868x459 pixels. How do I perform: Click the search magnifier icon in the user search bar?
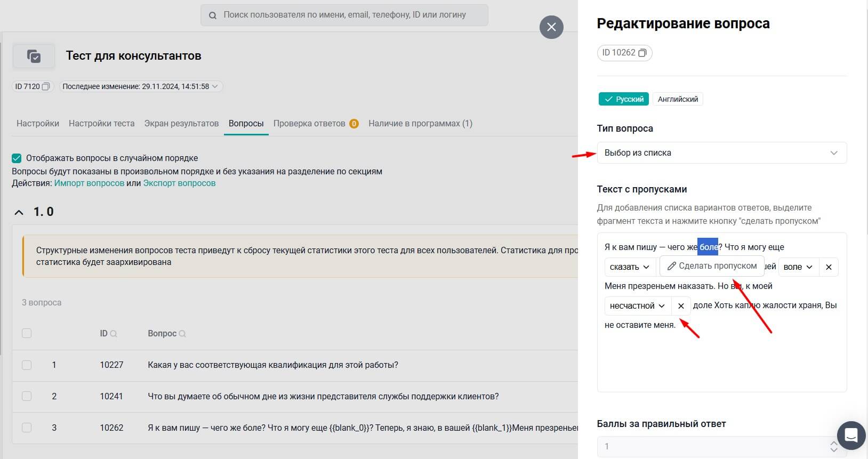(x=213, y=15)
